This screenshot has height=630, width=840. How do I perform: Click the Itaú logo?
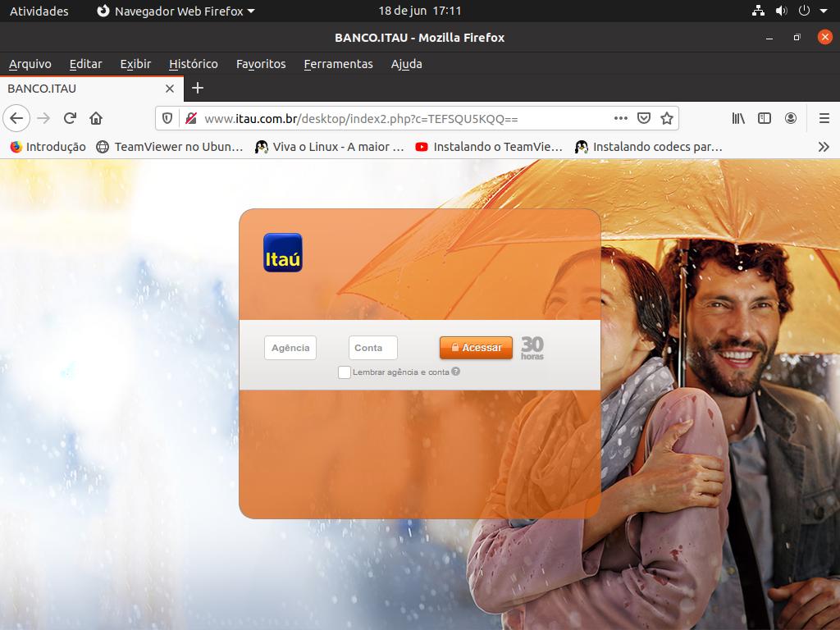click(283, 253)
